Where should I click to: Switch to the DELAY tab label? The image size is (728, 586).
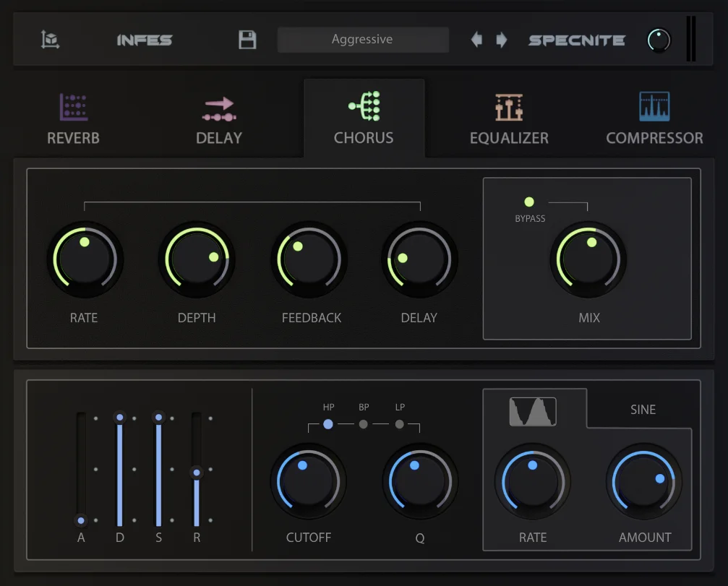click(x=219, y=138)
